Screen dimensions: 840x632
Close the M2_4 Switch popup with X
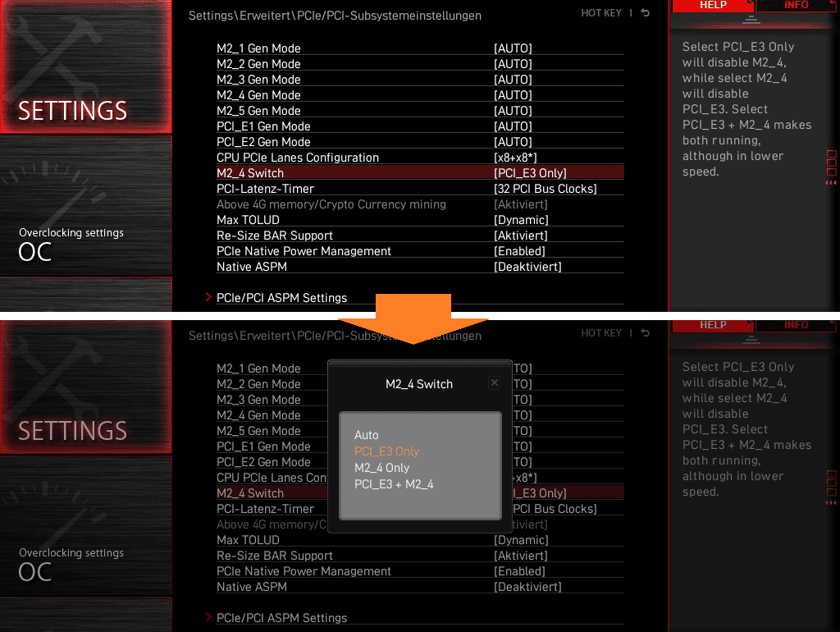495,382
